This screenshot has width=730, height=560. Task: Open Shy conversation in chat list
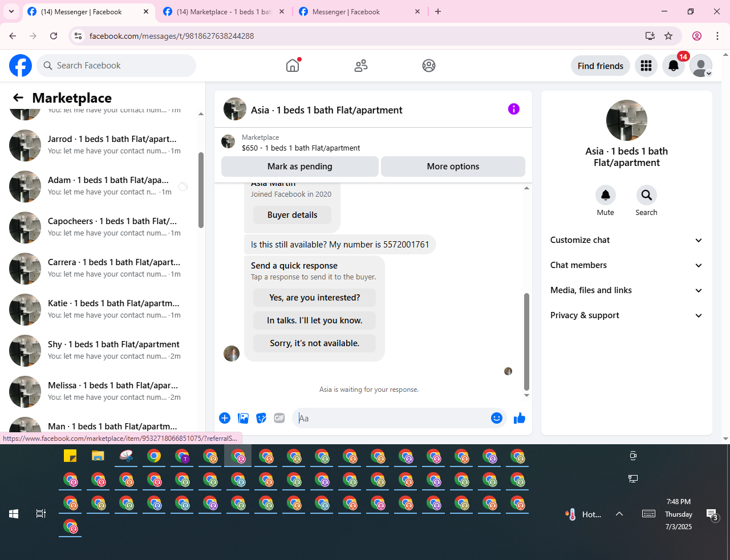100,351
